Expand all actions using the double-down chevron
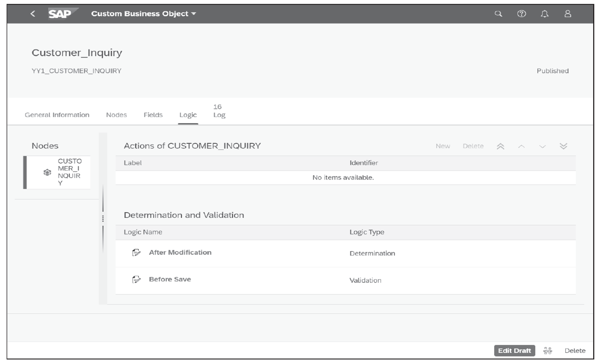The height and width of the screenshot is (364, 599). [563, 146]
